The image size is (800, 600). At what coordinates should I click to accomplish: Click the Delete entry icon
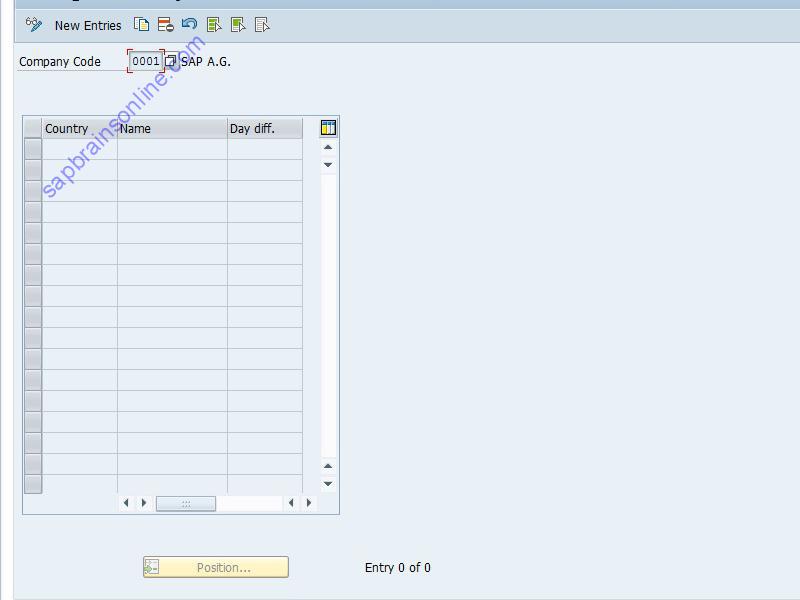165,24
